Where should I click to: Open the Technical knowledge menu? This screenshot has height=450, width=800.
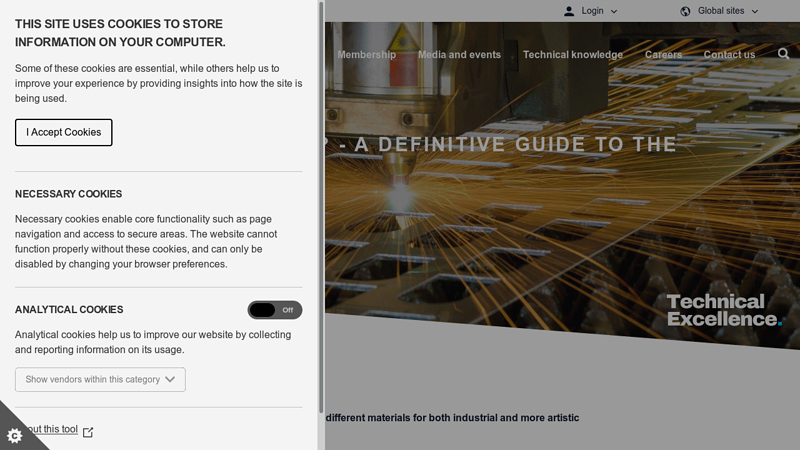point(572,55)
